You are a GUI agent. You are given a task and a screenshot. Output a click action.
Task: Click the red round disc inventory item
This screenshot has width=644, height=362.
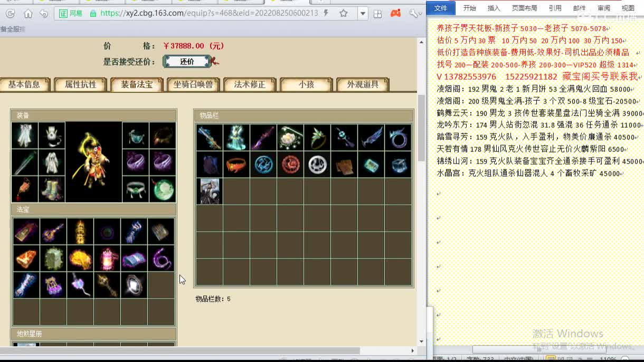click(x=290, y=164)
